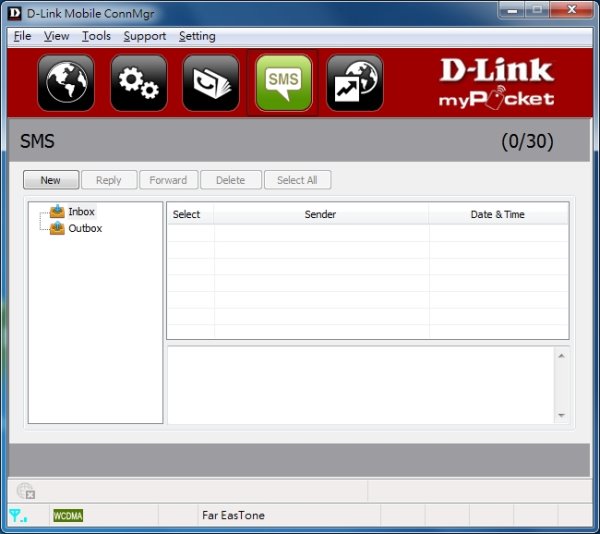This screenshot has height=534, width=600.
Task: Click the Forward button
Action: (168, 180)
